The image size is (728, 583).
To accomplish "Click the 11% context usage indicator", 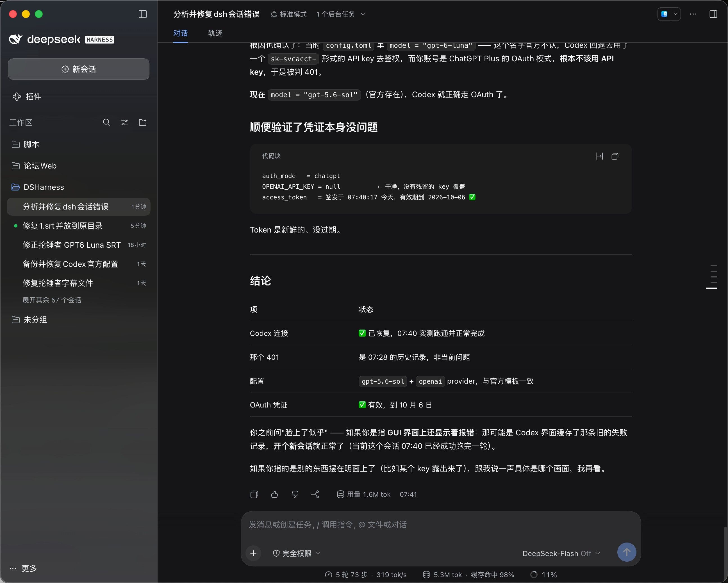I will tap(544, 575).
